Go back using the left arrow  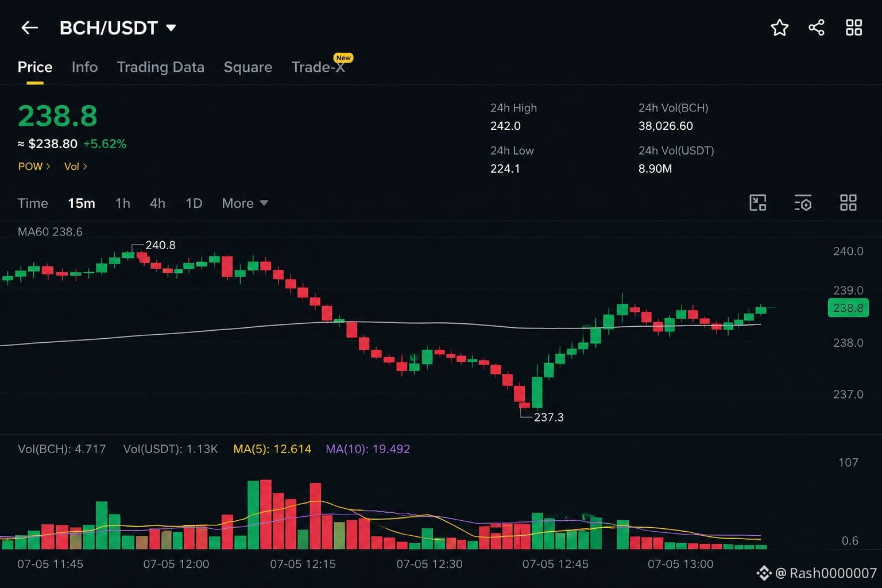click(x=29, y=28)
